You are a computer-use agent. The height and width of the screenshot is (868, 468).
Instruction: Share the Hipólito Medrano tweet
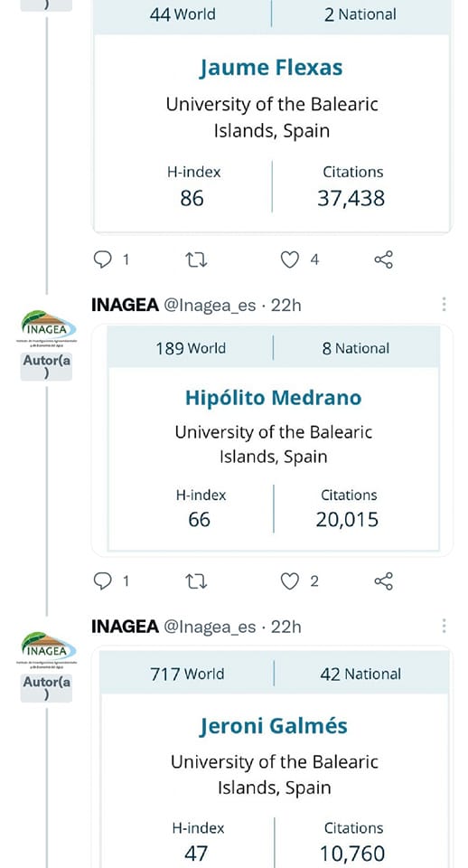[383, 580]
